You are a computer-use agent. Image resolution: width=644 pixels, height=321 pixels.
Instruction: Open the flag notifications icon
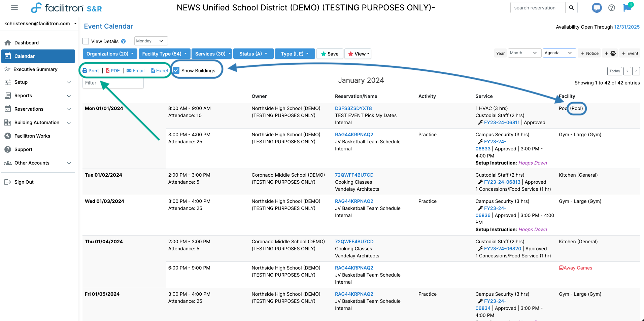[x=628, y=7]
